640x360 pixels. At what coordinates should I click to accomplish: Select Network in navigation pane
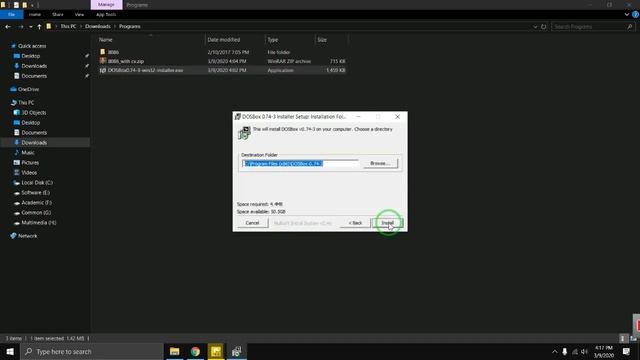pyautogui.click(x=27, y=236)
